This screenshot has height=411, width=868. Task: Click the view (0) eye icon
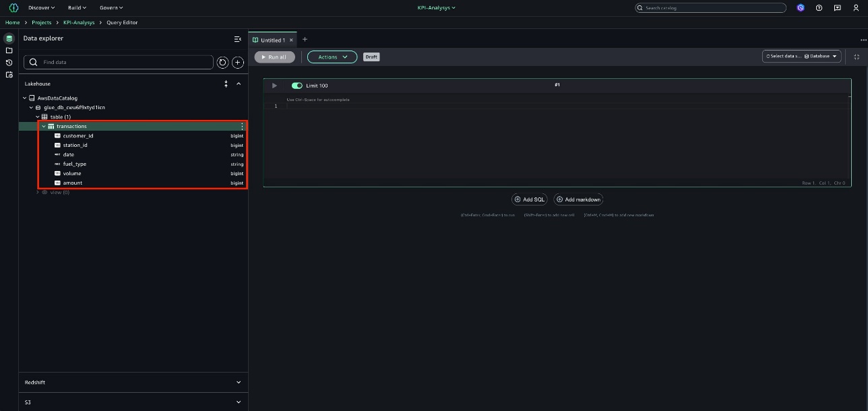pos(45,192)
